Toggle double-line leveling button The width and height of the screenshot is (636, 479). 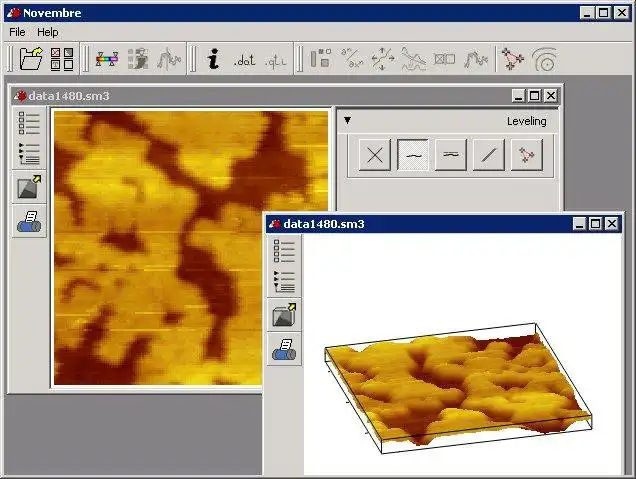(451, 155)
